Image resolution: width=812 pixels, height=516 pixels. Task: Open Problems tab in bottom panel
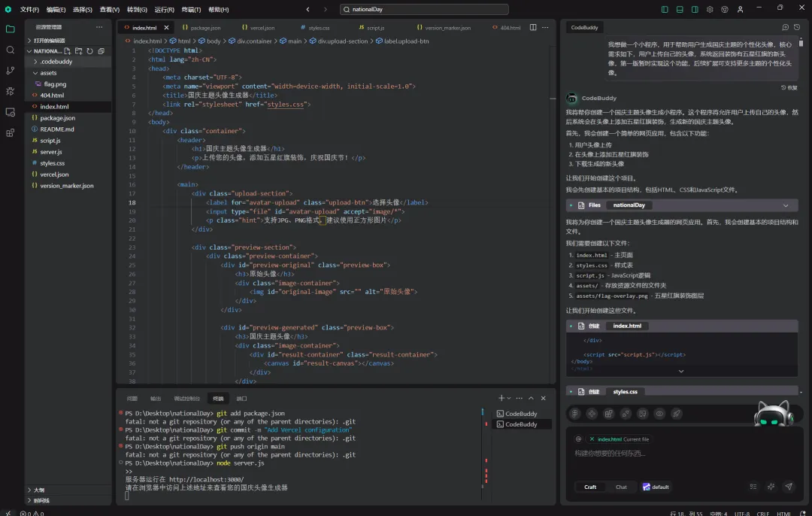coord(132,399)
